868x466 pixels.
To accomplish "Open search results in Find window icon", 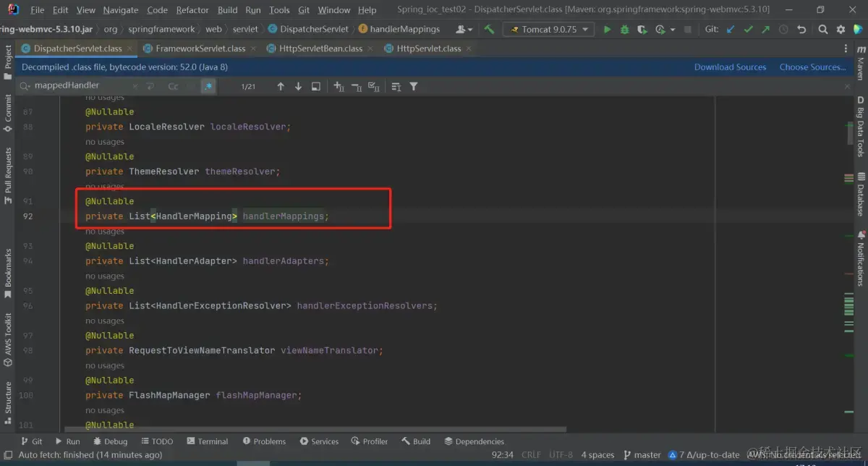I will pos(316,86).
